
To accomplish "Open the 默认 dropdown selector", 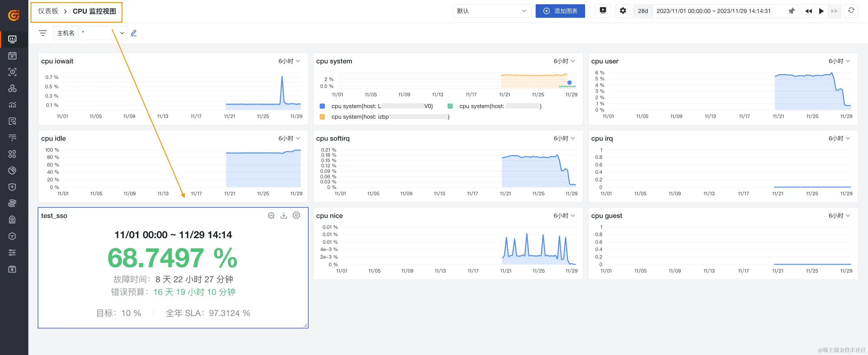I will point(492,11).
